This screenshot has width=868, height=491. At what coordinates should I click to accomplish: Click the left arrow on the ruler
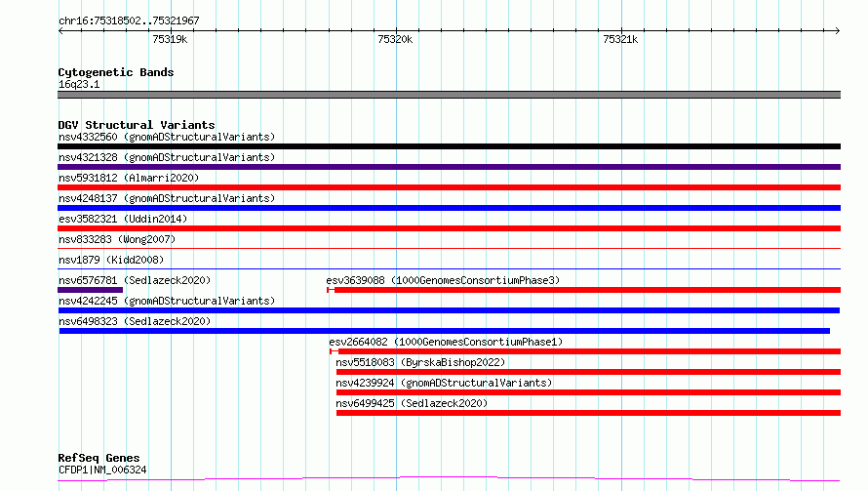[60, 30]
